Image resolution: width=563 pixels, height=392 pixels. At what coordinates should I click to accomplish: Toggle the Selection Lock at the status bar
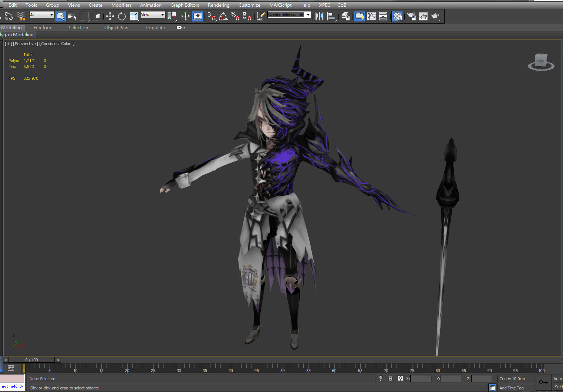click(x=390, y=379)
